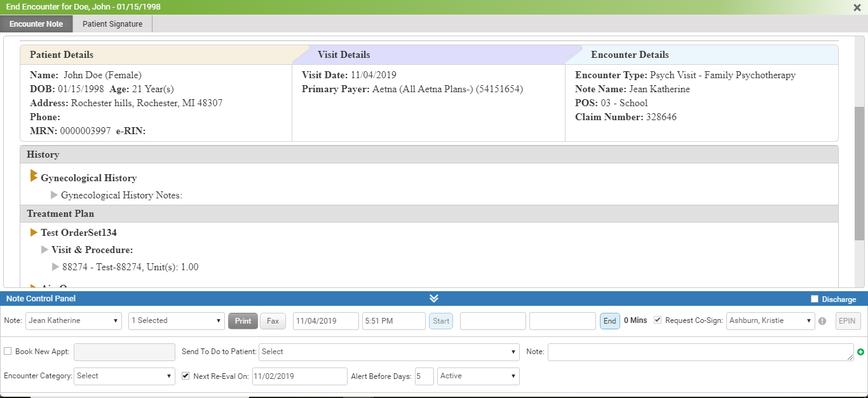Collapse the Note Control Panel double chevron

click(x=434, y=299)
